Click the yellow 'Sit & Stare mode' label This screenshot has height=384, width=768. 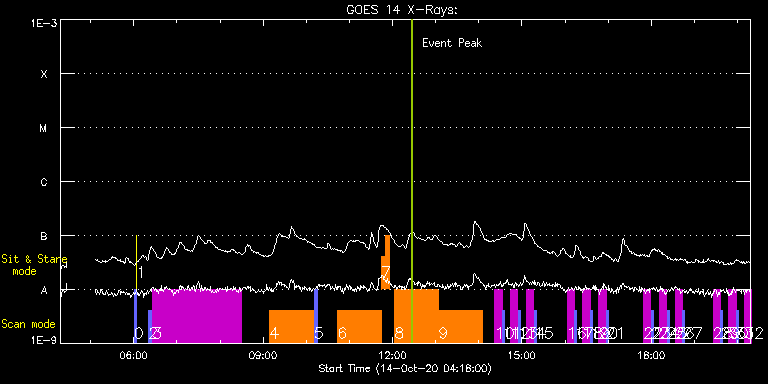[x=34, y=264]
